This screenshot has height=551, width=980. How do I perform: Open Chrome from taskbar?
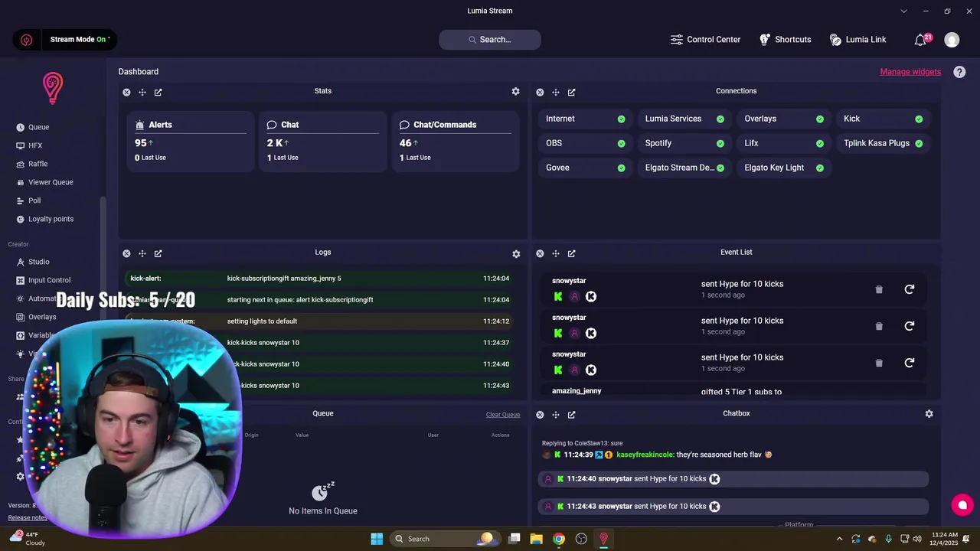point(559,539)
